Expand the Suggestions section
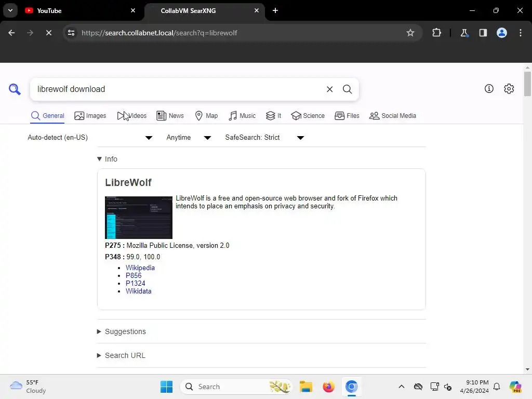 point(122,331)
